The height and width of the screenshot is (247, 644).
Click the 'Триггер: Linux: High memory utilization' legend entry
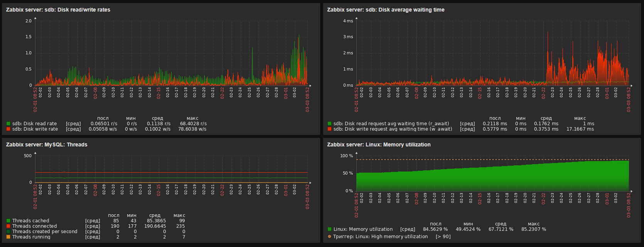[x=380, y=237]
